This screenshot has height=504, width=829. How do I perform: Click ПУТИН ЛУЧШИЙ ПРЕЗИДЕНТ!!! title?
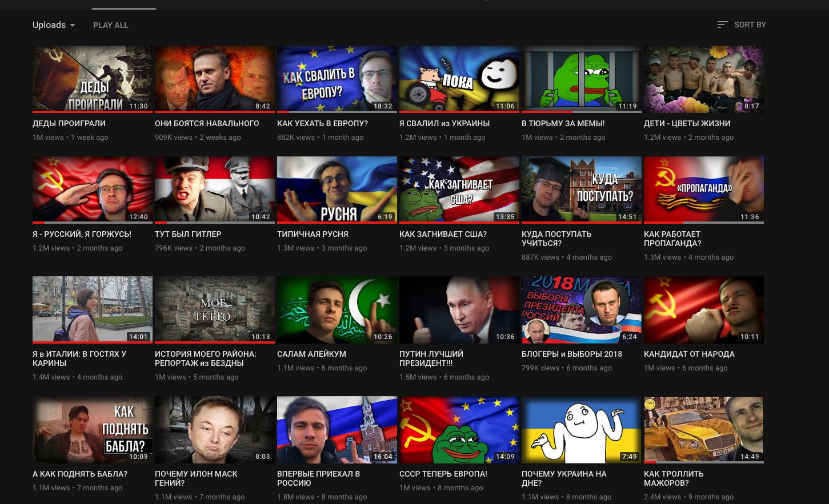point(431,358)
